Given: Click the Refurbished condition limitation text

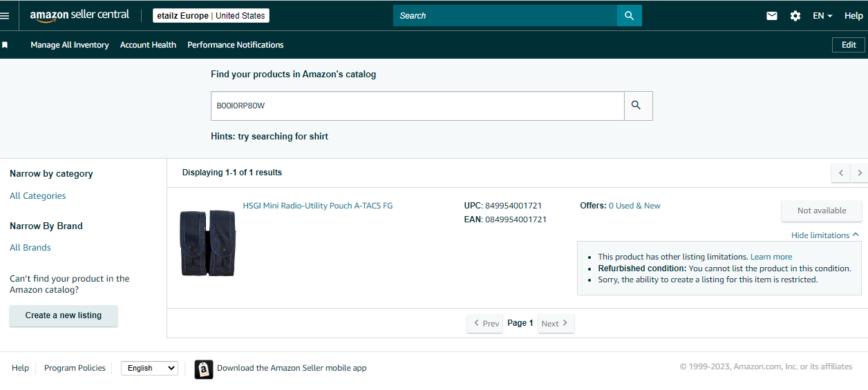Looking at the screenshot, I should [x=724, y=269].
